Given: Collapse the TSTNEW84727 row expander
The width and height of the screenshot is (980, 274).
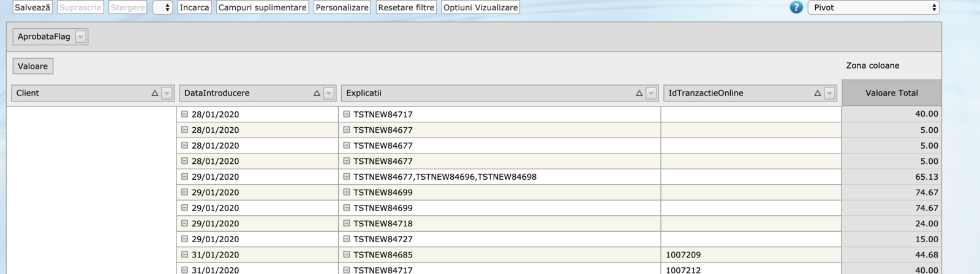Looking at the screenshot, I should click(347, 239).
